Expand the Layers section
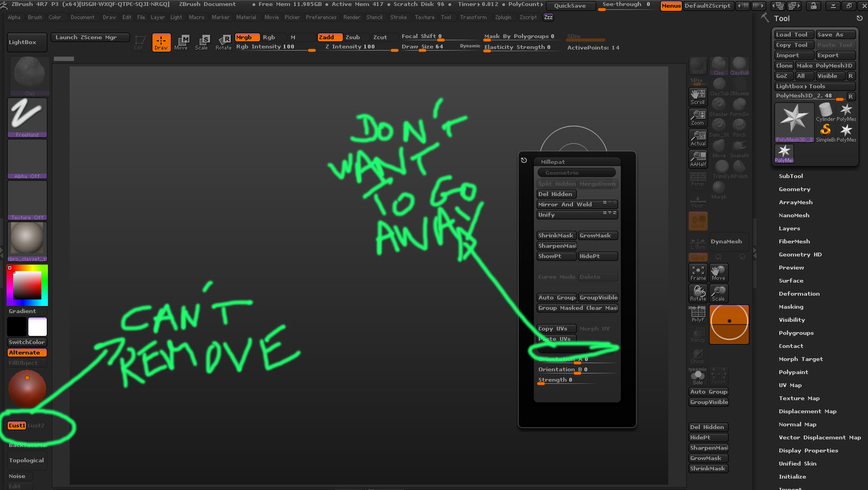 [789, 229]
